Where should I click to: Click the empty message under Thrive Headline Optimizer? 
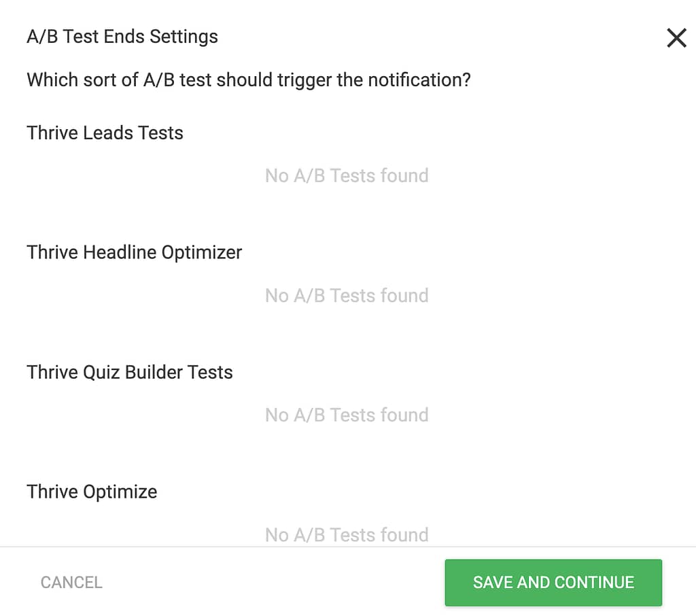(347, 296)
